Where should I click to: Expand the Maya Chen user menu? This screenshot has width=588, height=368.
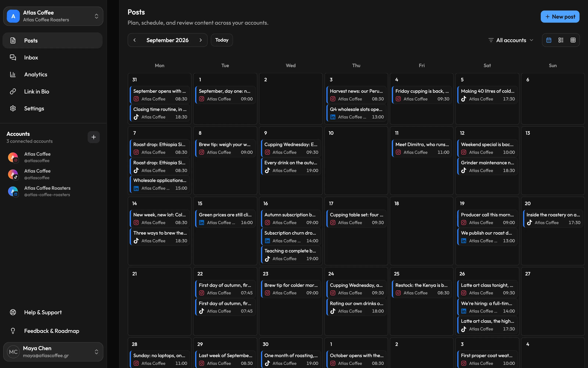point(53,352)
